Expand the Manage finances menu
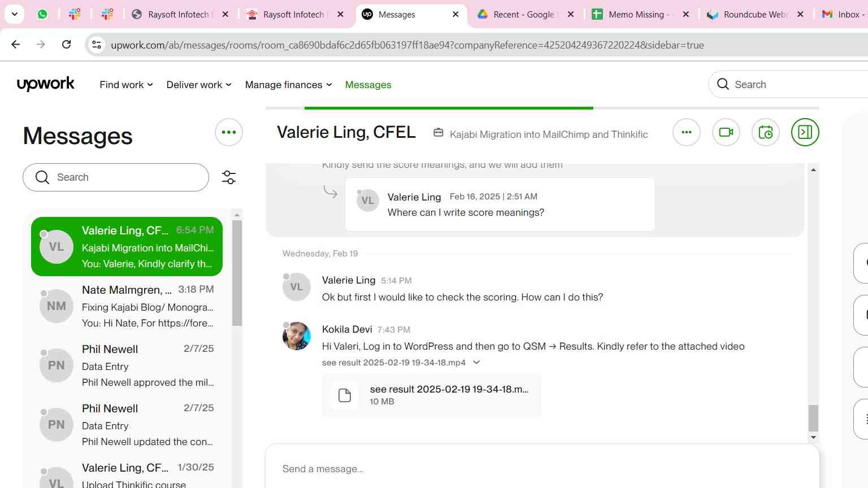Image resolution: width=868 pixels, height=488 pixels. [x=288, y=85]
